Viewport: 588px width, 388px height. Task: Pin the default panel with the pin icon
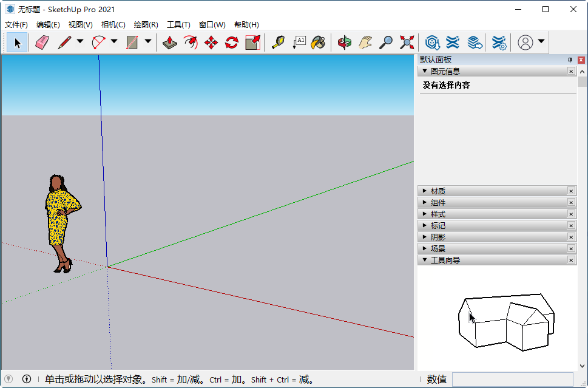[x=570, y=60]
